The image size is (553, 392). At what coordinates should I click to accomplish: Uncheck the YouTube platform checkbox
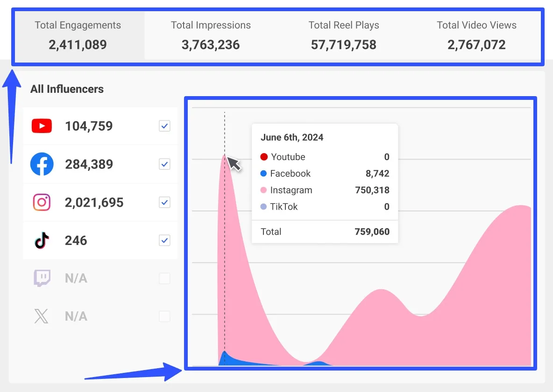tap(164, 126)
